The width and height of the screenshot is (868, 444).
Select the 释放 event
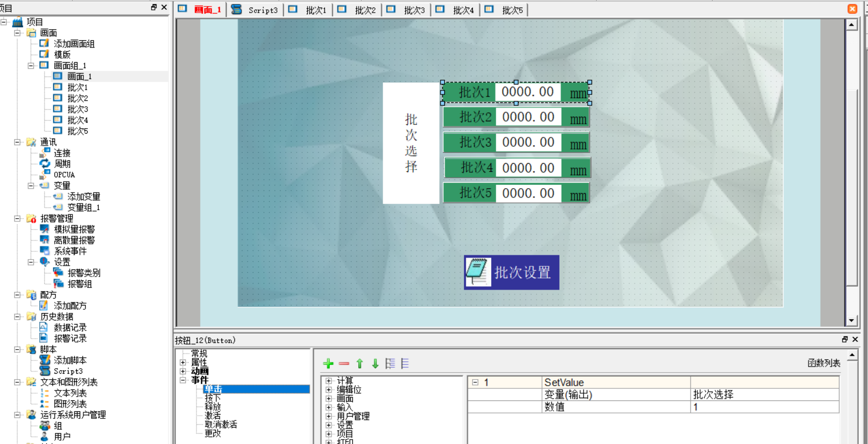pyautogui.click(x=213, y=406)
